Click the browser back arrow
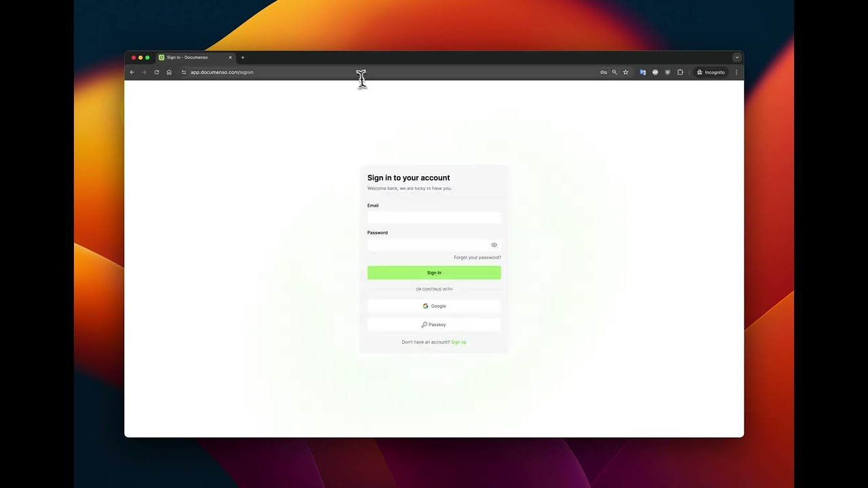Screen dimensions: 868x488 point(132,73)
